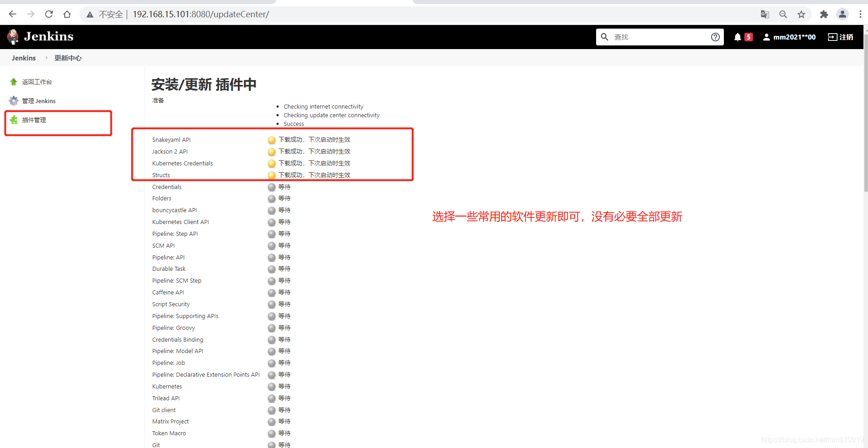
Task: Click the yellow status ball for Snakeyaml API
Action: pos(272,140)
